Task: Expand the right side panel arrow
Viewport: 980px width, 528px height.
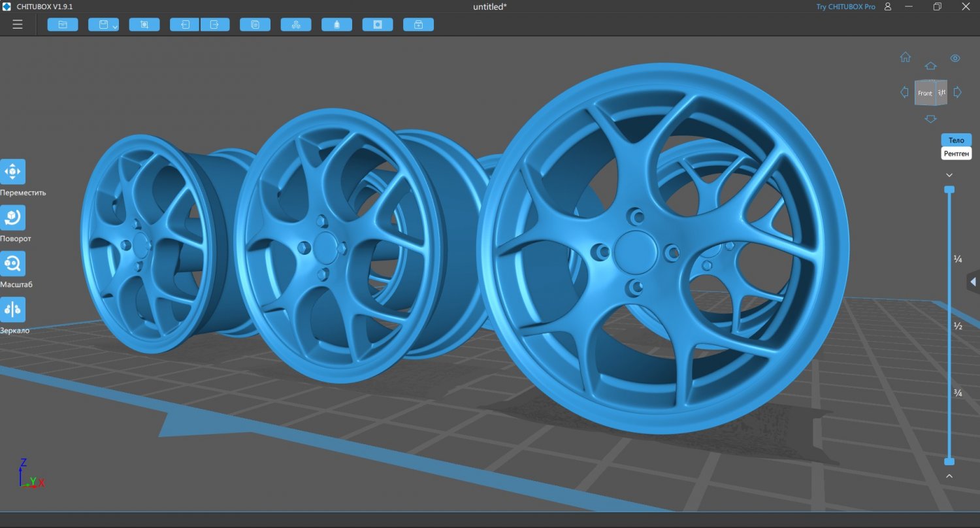Action: click(973, 282)
